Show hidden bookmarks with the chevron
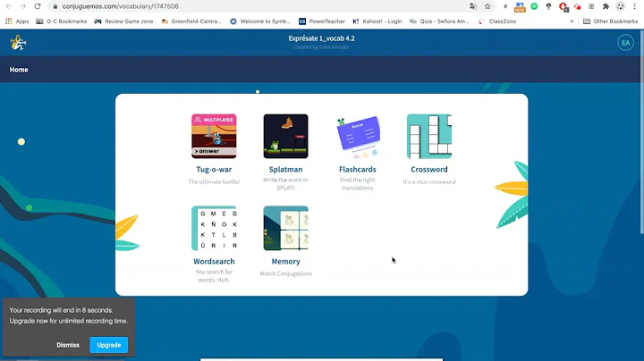The image size is (644, 361). point(572,21)
